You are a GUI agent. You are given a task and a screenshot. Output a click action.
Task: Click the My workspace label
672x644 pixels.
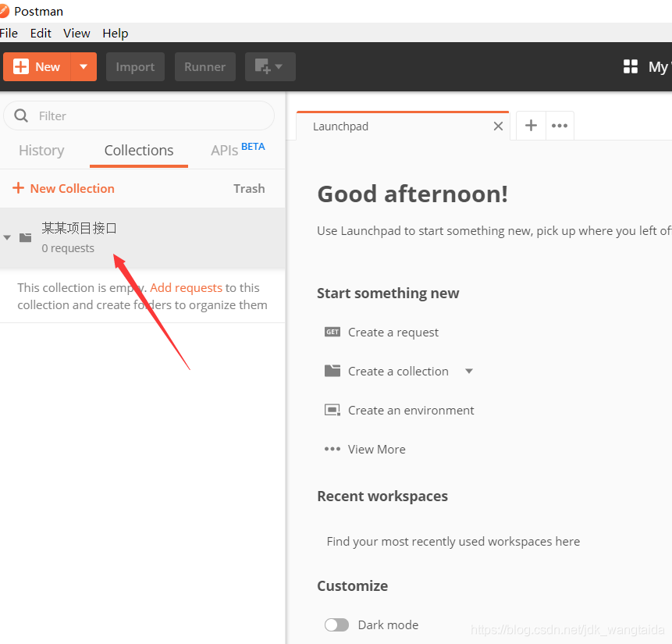660,67
